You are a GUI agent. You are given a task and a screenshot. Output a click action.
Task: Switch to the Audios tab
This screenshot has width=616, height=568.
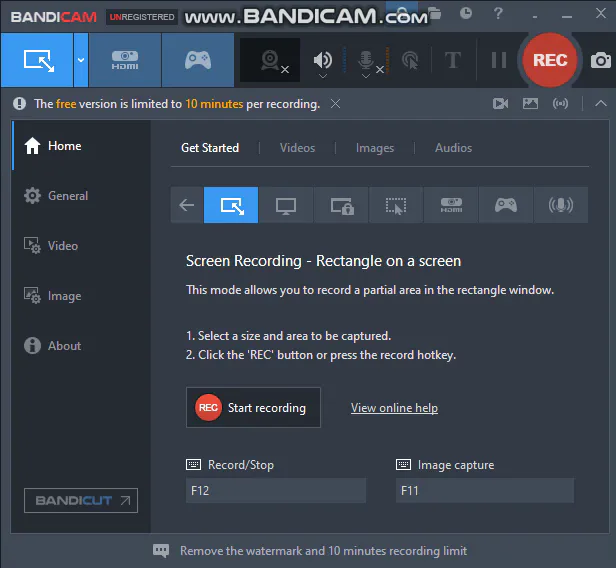coord(453,148)
